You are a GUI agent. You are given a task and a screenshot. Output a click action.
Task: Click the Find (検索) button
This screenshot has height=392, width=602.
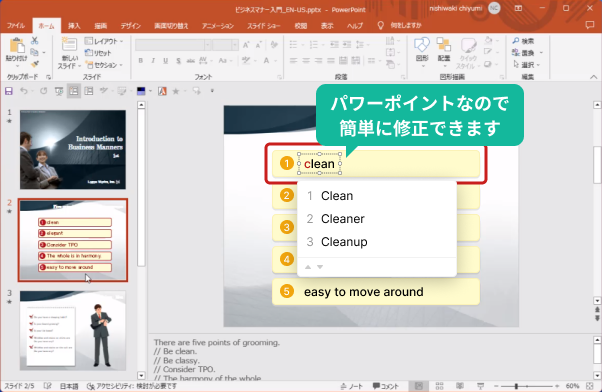524,41
